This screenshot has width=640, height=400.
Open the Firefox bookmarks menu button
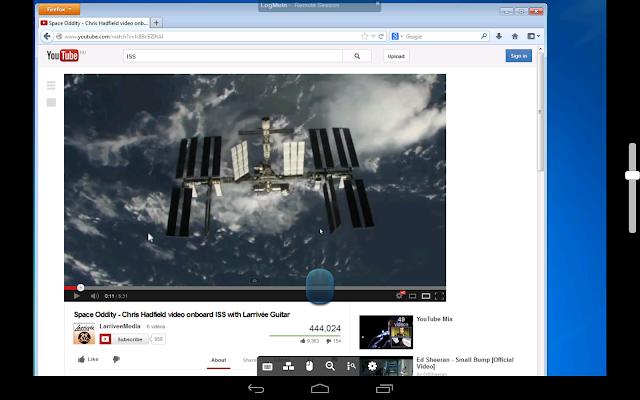[533, 36]
